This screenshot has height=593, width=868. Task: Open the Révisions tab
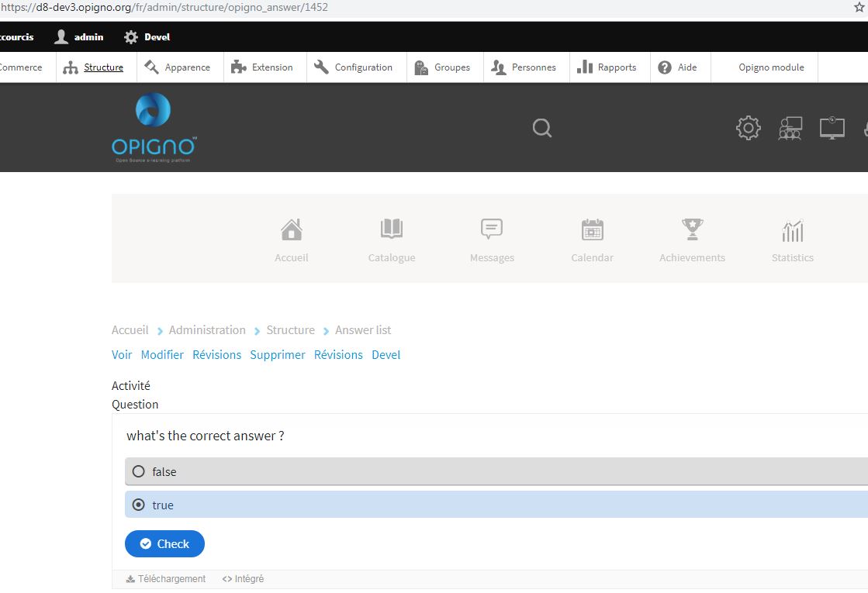[217, 354]
